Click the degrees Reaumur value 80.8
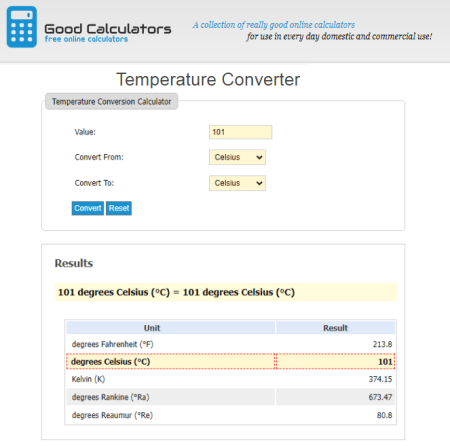Image resolution: width=450 pixels, height=446 pixels. pyautogui.click(x=384, y=415)
